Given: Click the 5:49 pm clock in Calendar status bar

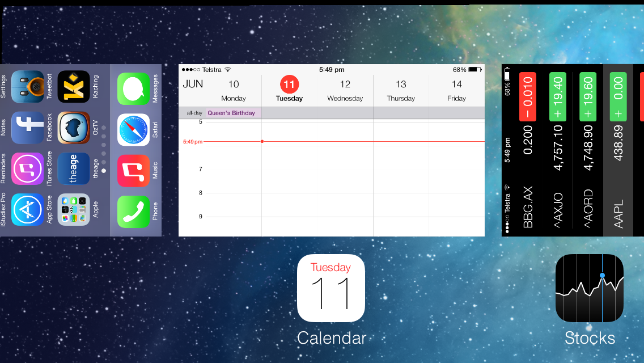Looking at the screenshot, I should tap(332, 70).
